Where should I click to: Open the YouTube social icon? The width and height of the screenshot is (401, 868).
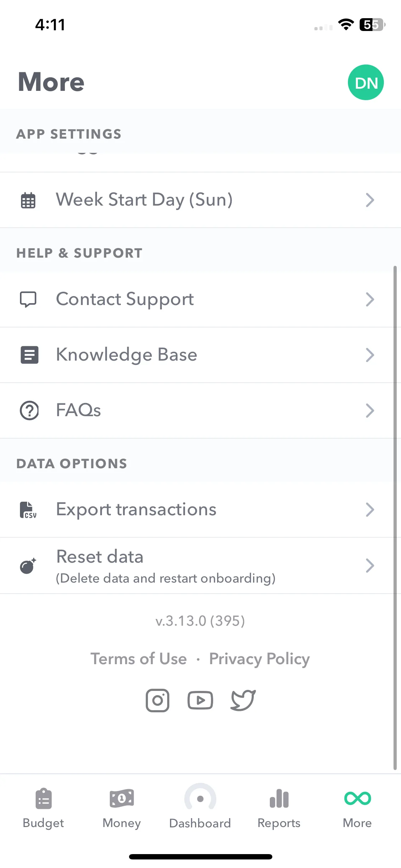click(x=200, y=700)
